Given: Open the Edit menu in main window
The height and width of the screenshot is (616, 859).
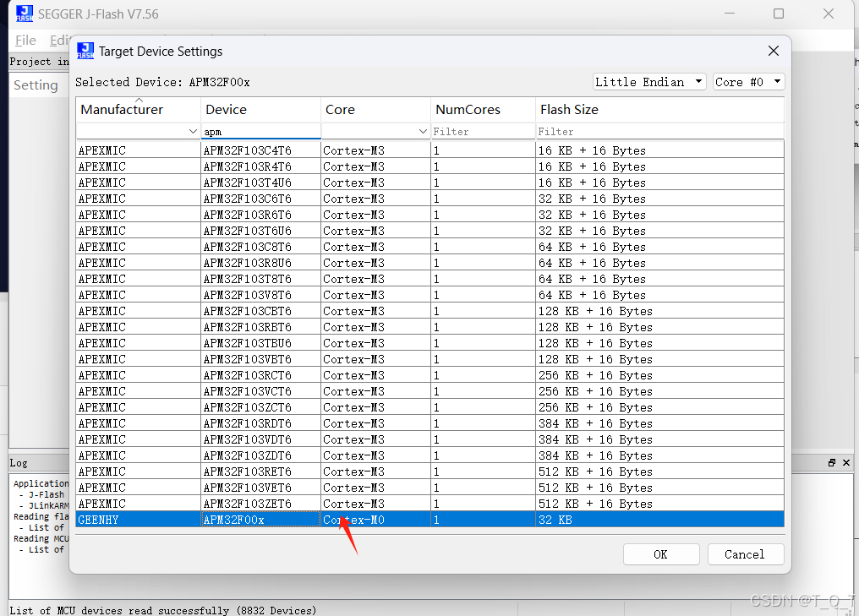Looking at the screenshot, I should tap(59, 41).
